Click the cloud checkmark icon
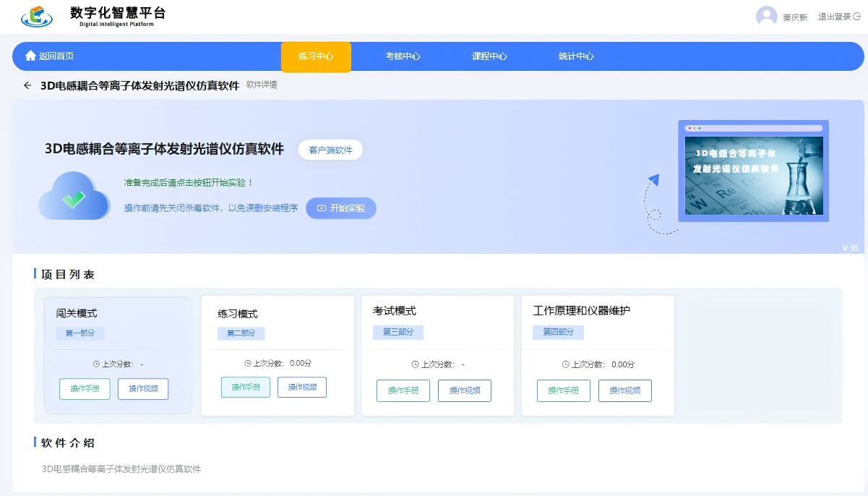Viewport: 868px width, 496px height. pos(74,197)
